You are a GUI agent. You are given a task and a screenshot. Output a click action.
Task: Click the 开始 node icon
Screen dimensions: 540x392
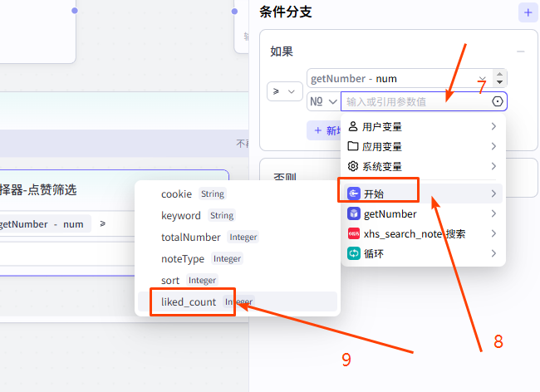[x=353, y=194]
